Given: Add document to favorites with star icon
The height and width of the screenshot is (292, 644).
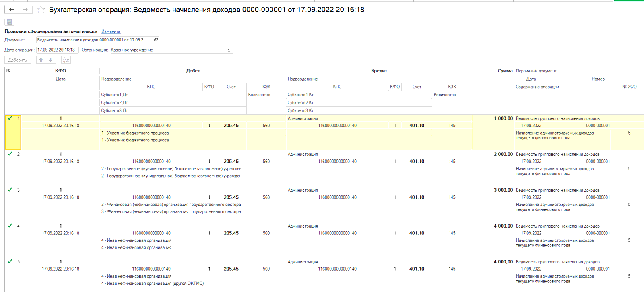Looking at the screenshot, I should [x=41, y=10].
